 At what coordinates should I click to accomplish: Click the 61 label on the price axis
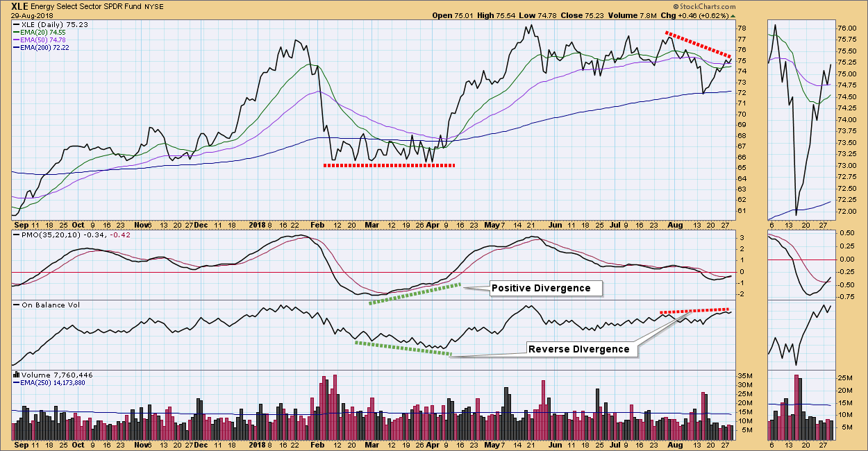click(742, 210)
